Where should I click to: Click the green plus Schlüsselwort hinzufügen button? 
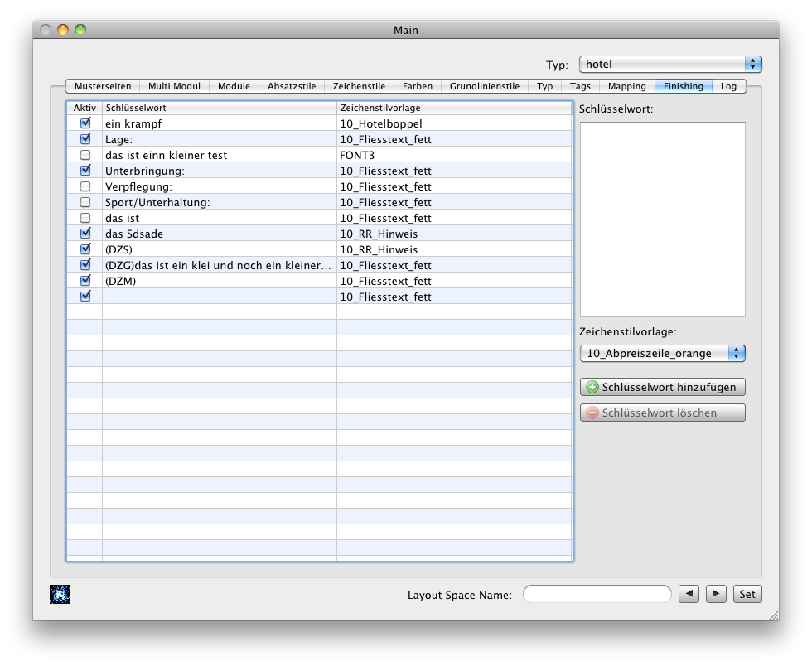(662, 387)
